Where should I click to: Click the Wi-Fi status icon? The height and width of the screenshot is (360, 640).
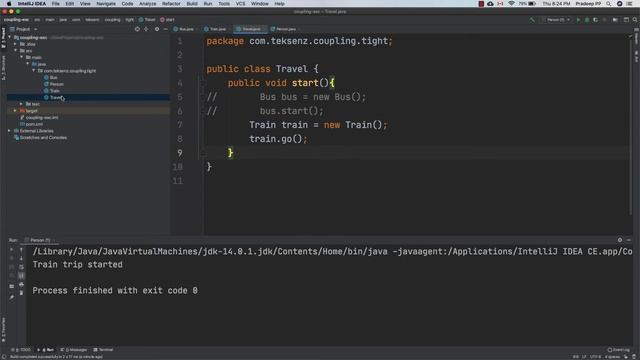pyautogui.click(x=511, y=4)
